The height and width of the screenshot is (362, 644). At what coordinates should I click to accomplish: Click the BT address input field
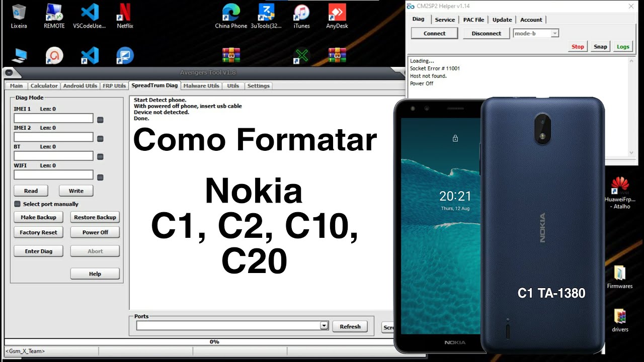[53, 156]
